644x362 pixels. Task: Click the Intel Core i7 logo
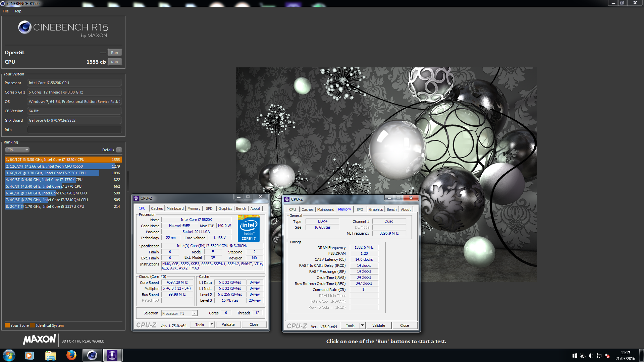point(249,229)
